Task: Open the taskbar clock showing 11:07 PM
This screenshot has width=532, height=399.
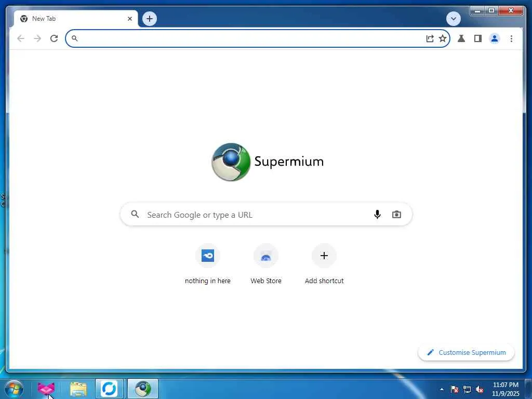Action: point(505,389)
